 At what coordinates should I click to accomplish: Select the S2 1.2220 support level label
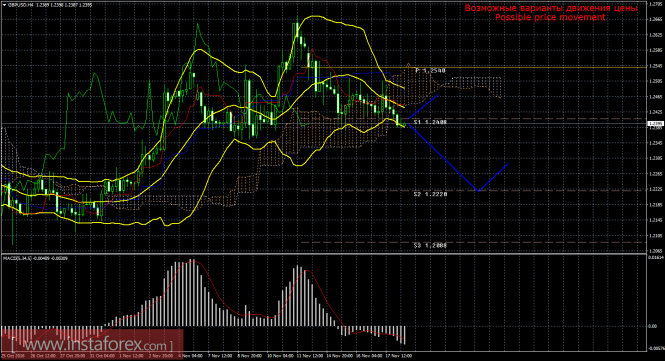(x=430, y=194)
